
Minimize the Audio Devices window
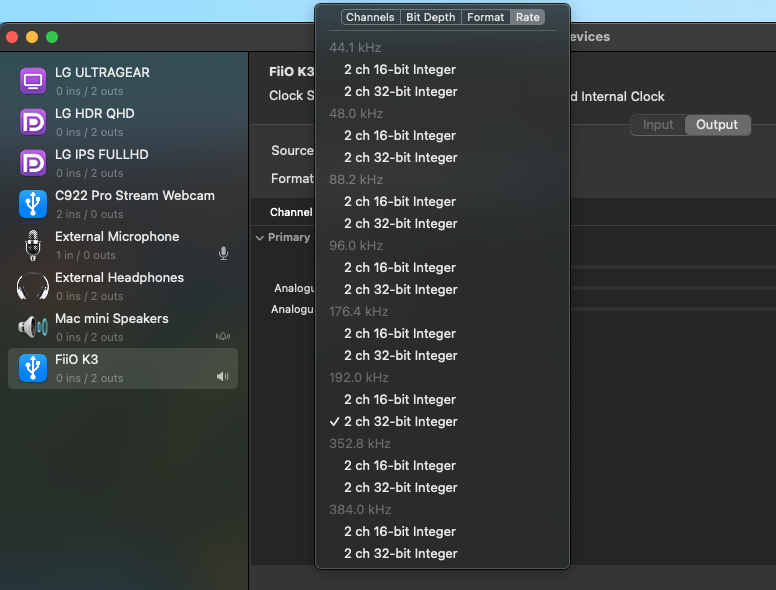point(32,37)
